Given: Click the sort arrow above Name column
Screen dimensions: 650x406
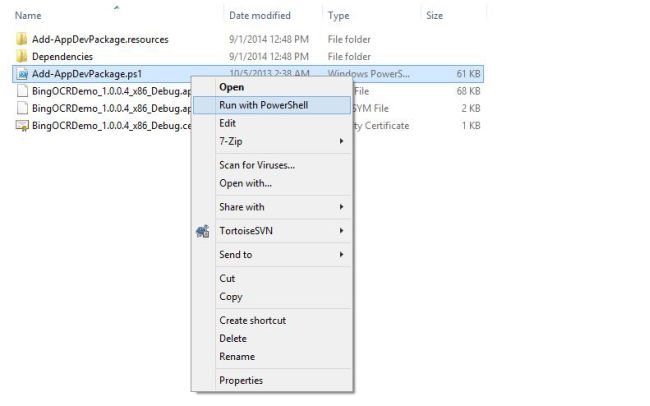Looking at the screenshot, I should point(116,7).
